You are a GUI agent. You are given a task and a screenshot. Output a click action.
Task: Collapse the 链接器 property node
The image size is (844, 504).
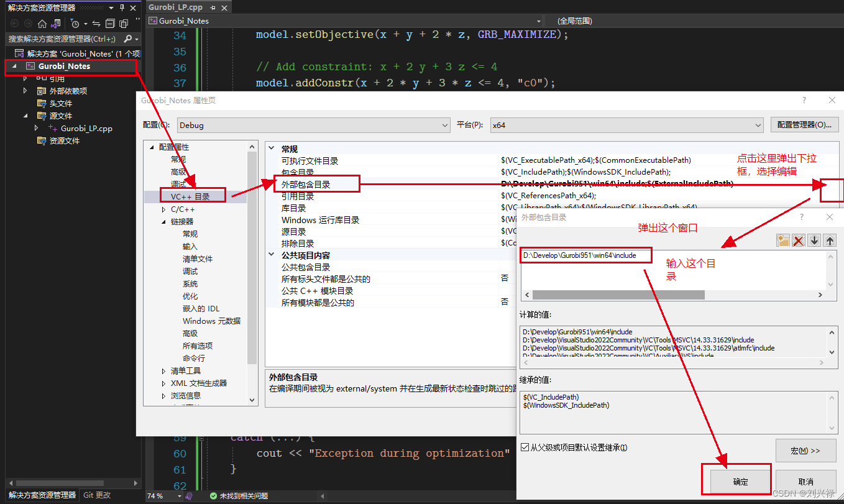tap(163, 222)
